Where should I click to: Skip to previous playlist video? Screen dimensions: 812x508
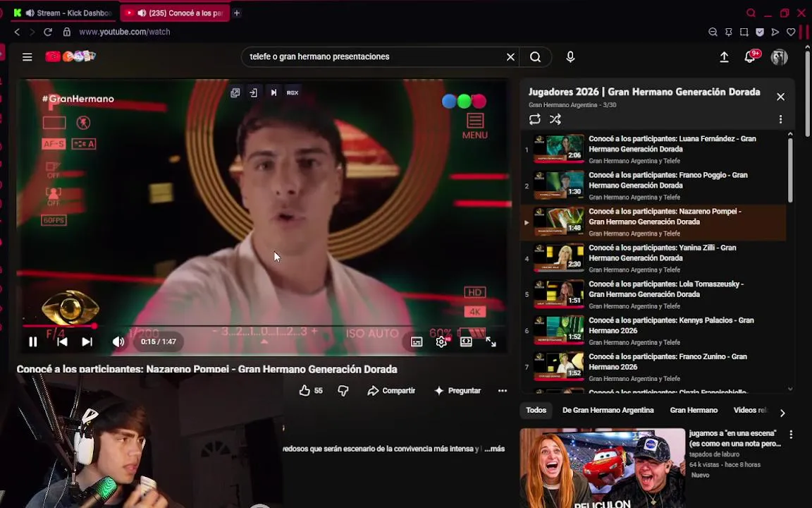point(62,341)
